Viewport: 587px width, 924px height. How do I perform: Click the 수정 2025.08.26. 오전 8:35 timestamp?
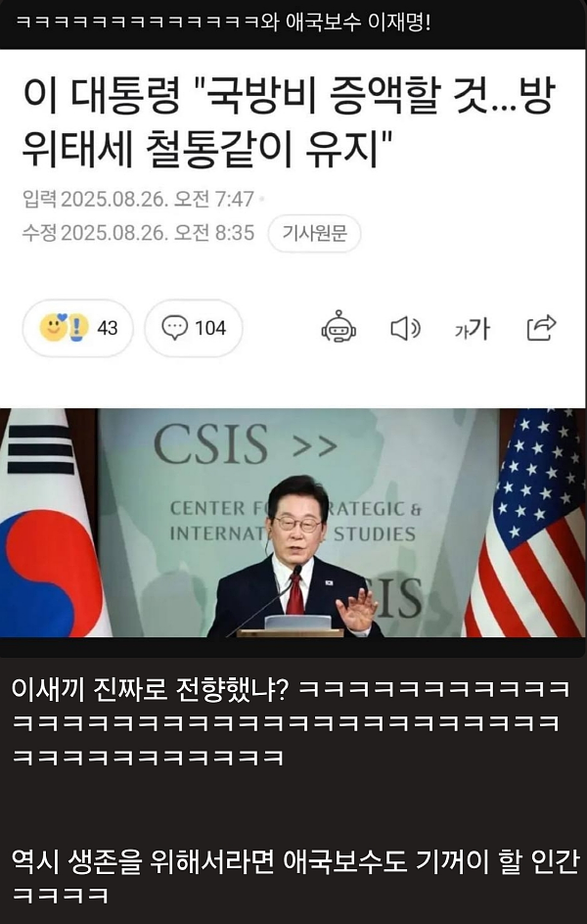138,233
